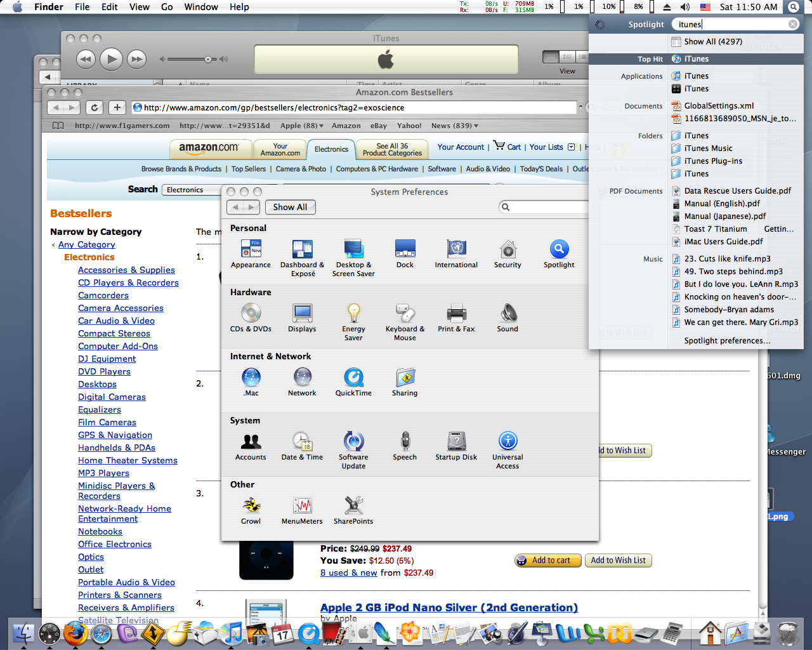Open Desktop & Screen Saver pane
The image size is (812, 650).
tap(353, 258)
